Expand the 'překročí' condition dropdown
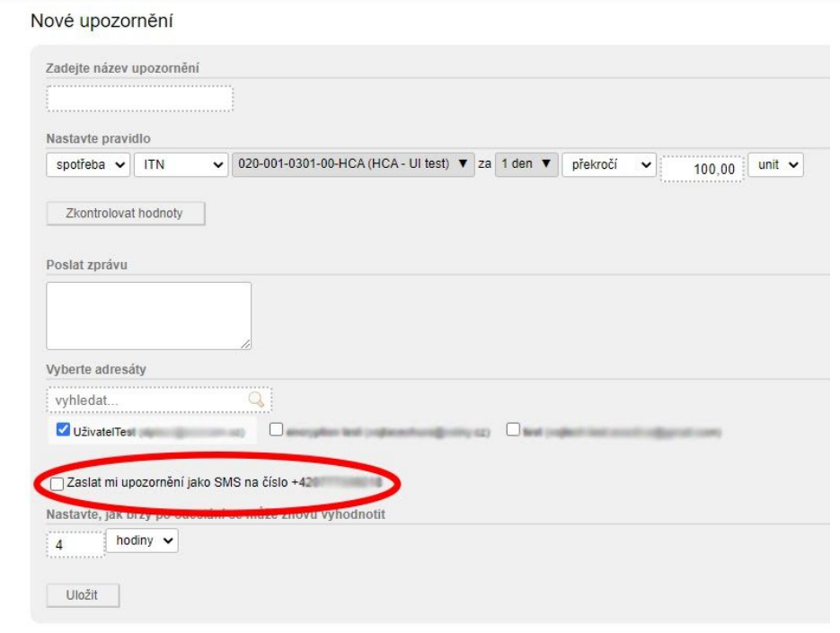The width and height of the screenshot is (840, 633). point(609,165)
